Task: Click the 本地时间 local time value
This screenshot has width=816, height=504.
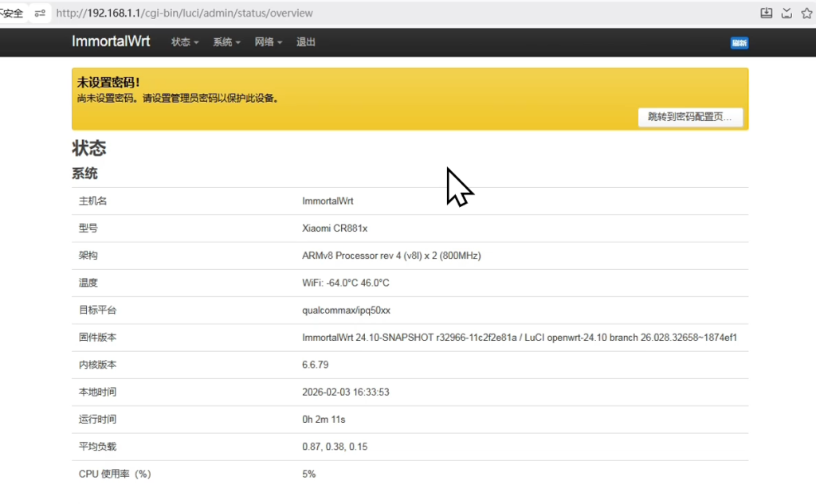Action: (345, 392)
